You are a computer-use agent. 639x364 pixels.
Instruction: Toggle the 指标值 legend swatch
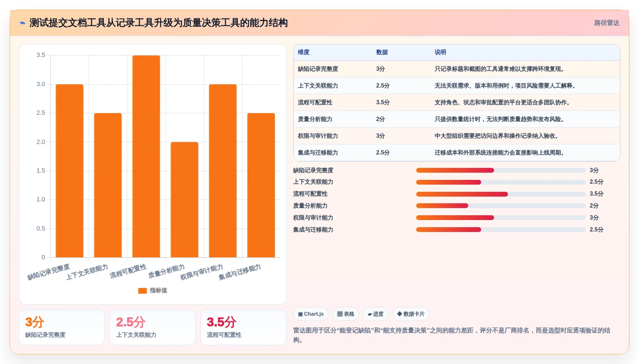pyautogui.click(x=142, y=290)
